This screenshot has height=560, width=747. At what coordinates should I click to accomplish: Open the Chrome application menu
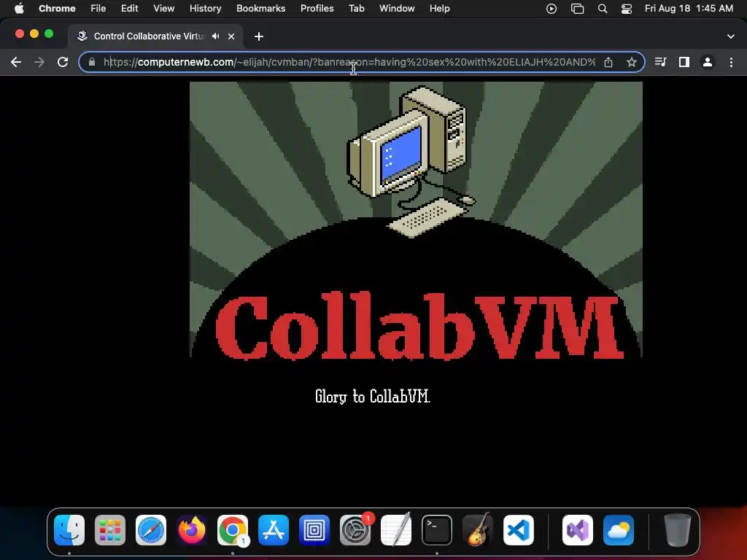click(x=57, y=9)
